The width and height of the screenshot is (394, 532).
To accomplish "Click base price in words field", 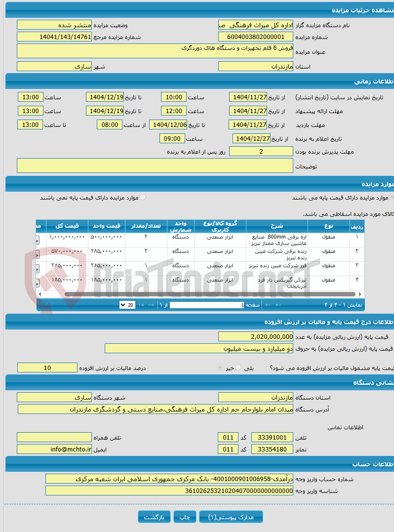I will [x=199, y=348].
